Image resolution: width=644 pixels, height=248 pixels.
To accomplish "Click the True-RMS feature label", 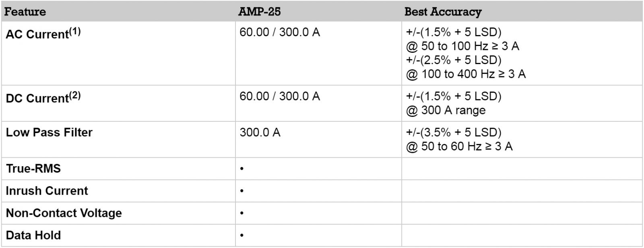I will pos(33,168).
